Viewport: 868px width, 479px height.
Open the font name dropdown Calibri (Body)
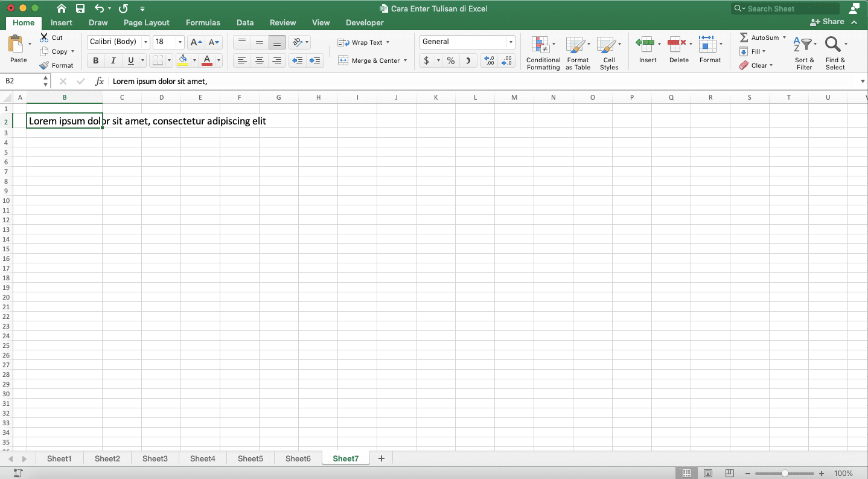tap(145, 42)
